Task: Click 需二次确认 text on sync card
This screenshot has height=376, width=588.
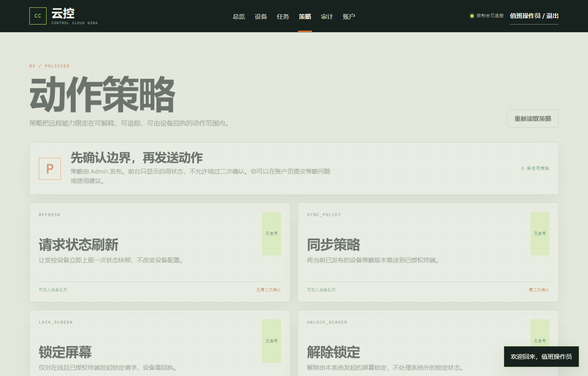Action: pos(539,290)
